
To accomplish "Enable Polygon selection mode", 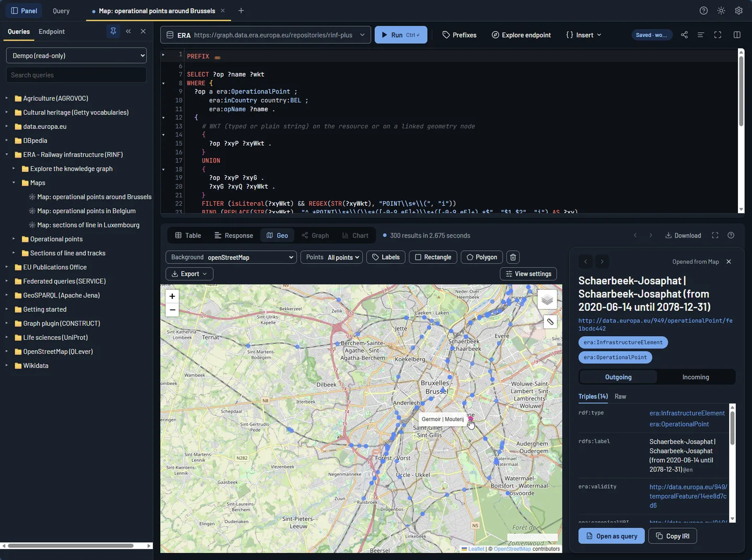I will pos(482,257).
